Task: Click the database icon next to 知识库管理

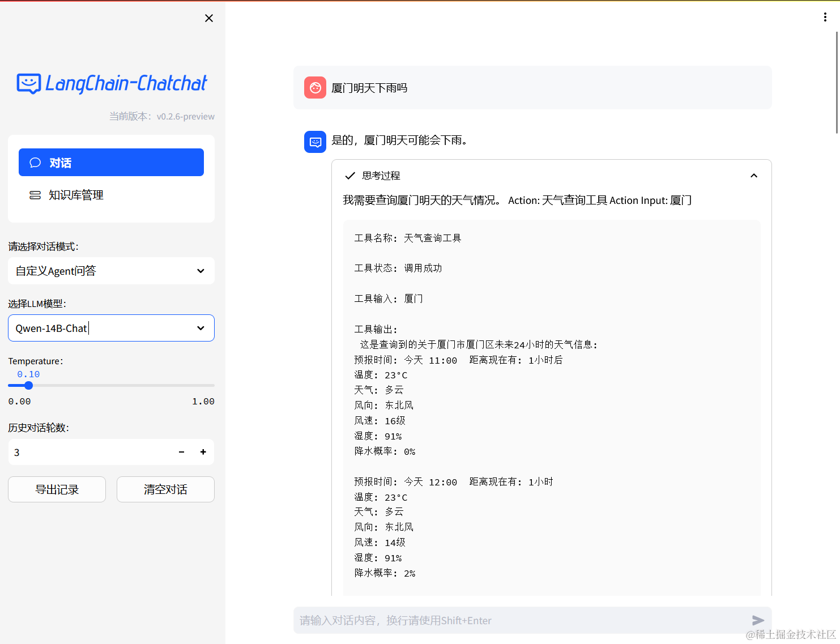Action: pyautogui.click(x=35, y=195)
